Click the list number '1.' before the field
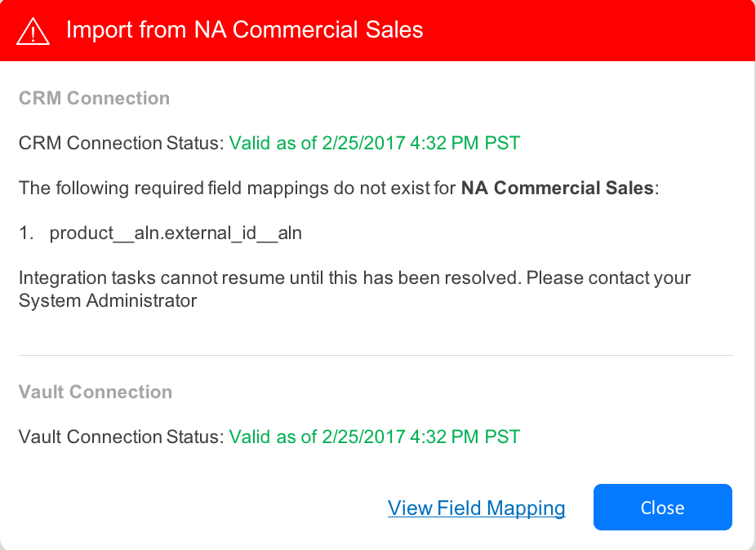Image resolution: width=756 pixels, height=550 pixels. tap(27, 233)
